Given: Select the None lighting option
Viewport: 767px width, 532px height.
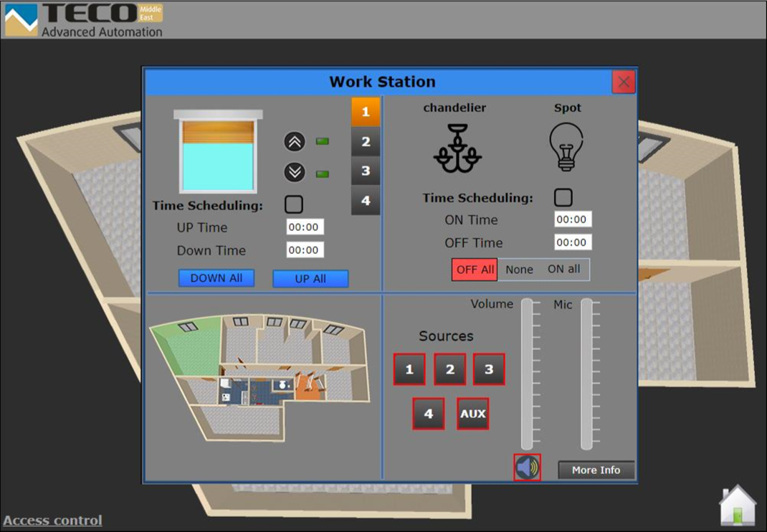Looking at the screenshot, I should [519, 270].
